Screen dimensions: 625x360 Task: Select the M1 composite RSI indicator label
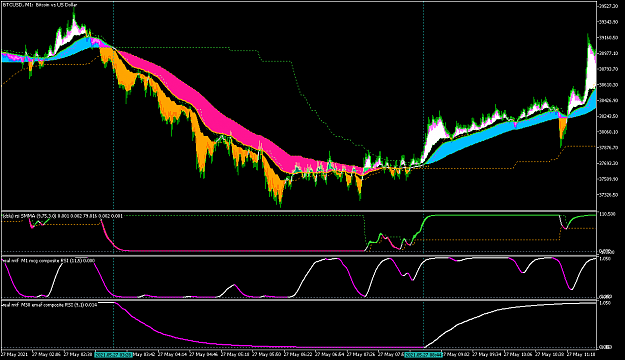[49, 260]
